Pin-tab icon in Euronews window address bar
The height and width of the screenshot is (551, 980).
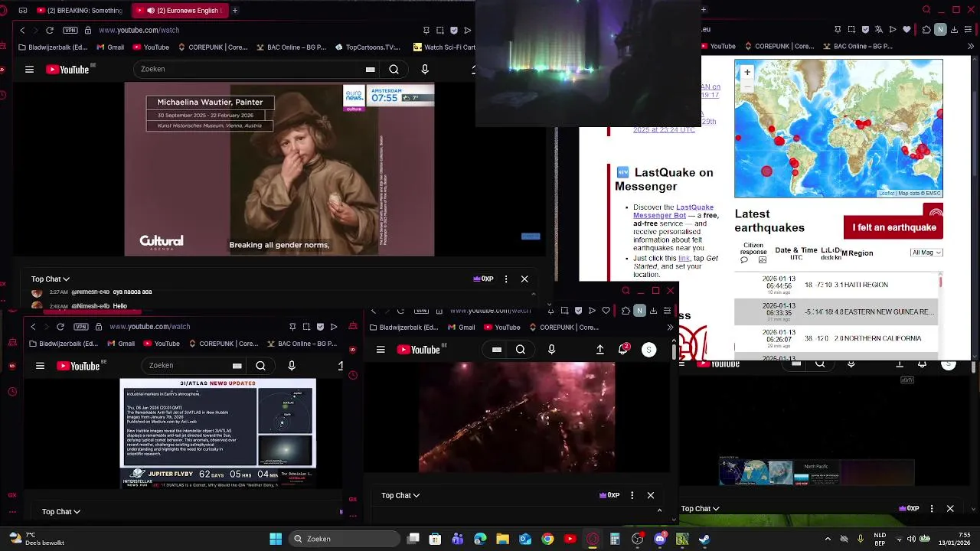coord(426,30)
